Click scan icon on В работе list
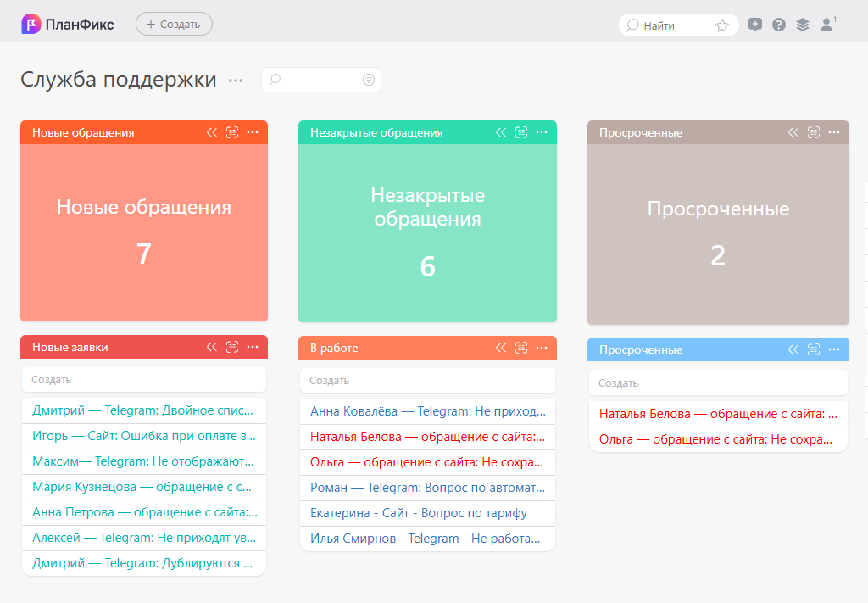 [521, 348]
